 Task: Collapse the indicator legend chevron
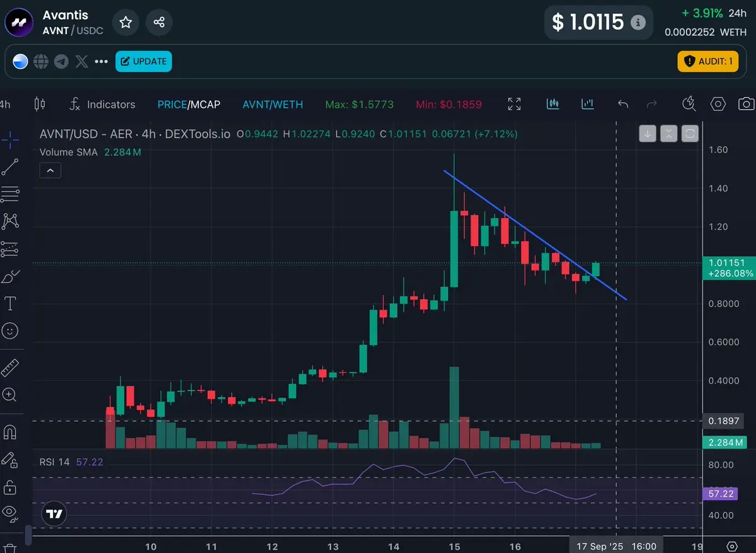pos(50,170)
